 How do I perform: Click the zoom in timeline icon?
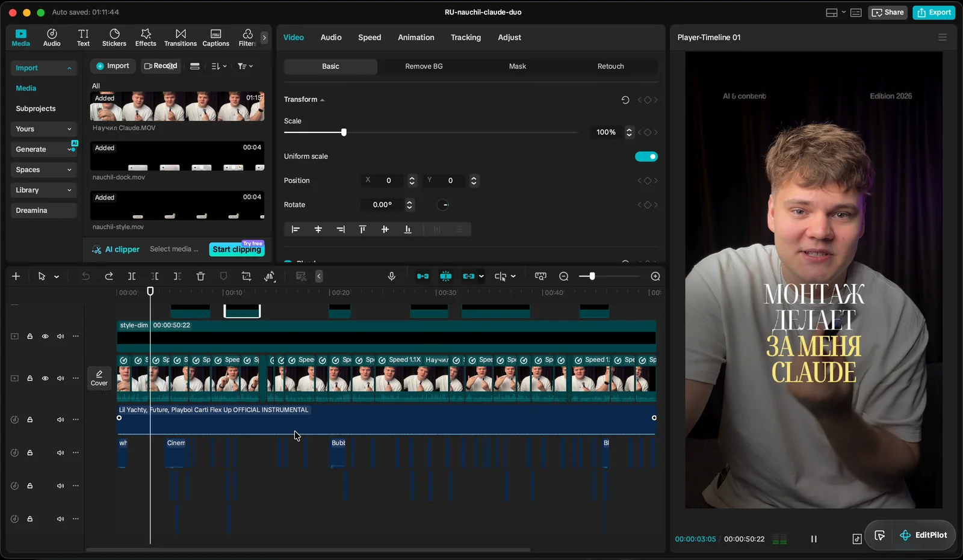click(x=655, y=276)
